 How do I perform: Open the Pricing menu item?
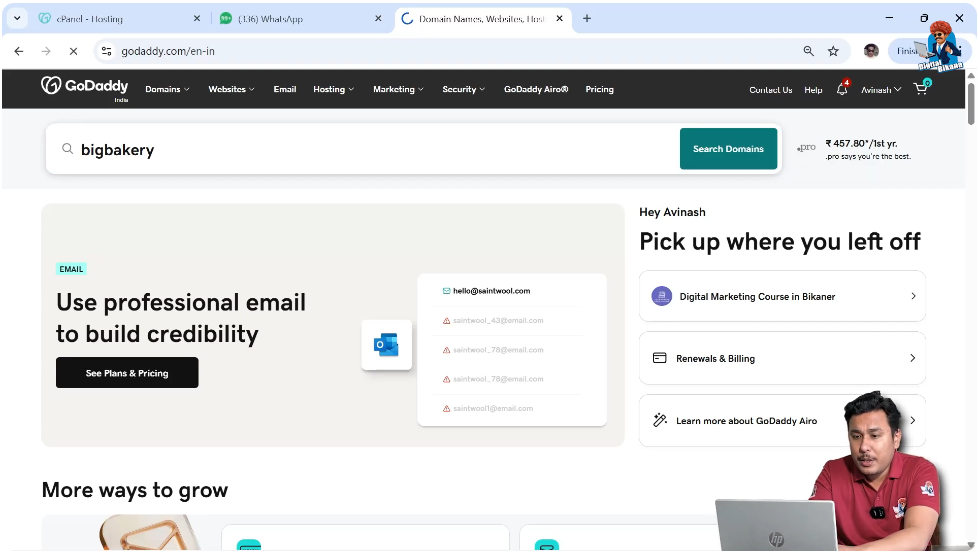pyautogui.click(x=599, y=89)
